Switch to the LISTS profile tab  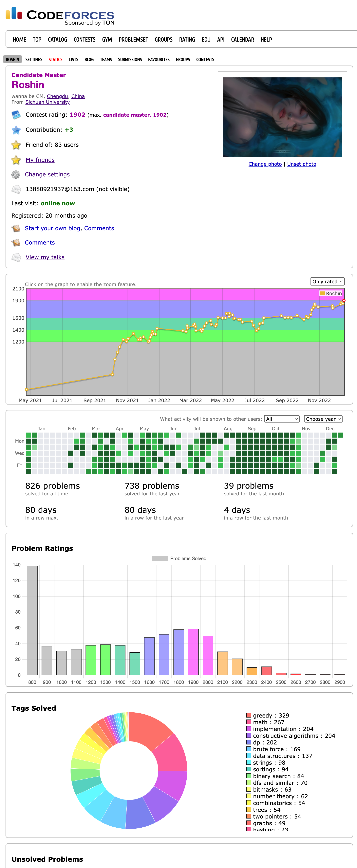tap(73, 60)
